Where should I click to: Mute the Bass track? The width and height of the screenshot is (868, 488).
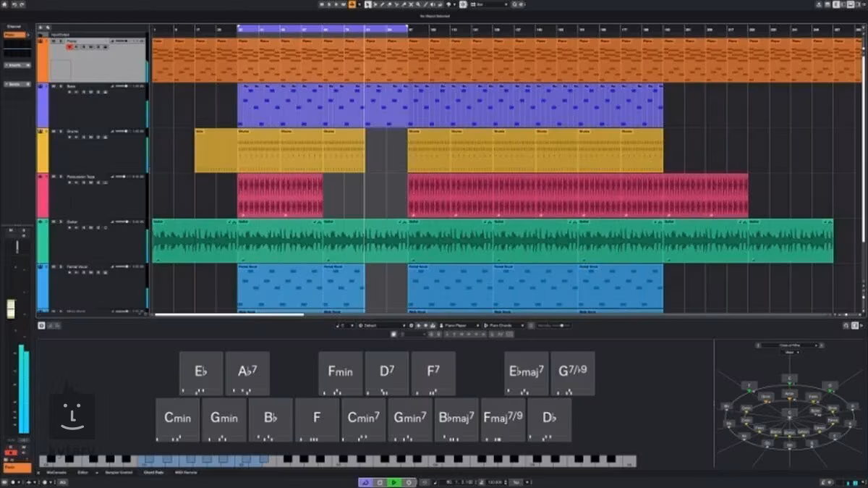coord(53,86)
